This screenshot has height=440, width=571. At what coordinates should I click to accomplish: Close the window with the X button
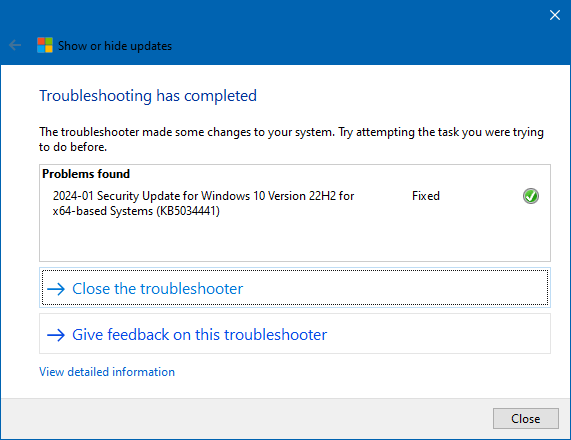point(555,15)
